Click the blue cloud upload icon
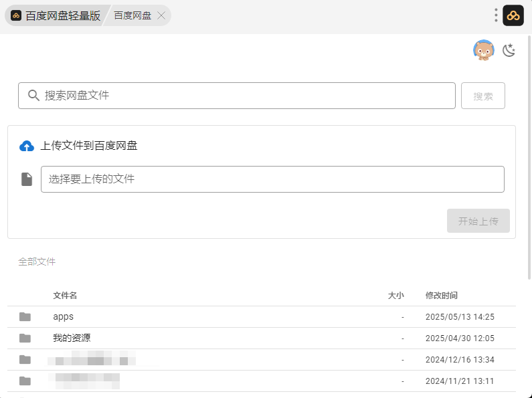This screenshot has height=398, width=532. 27,146
